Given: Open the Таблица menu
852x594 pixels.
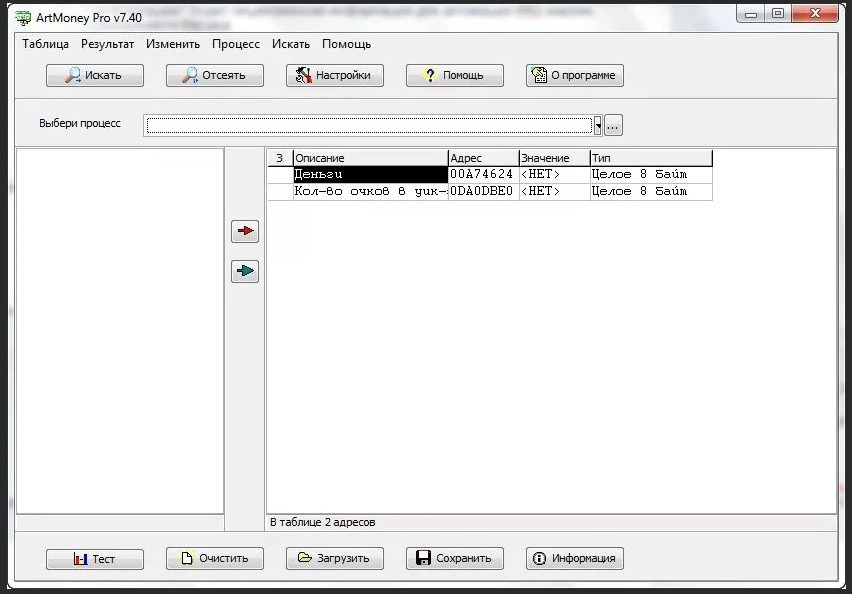Looking at the screenshot, I should click(x=45, y=44).
